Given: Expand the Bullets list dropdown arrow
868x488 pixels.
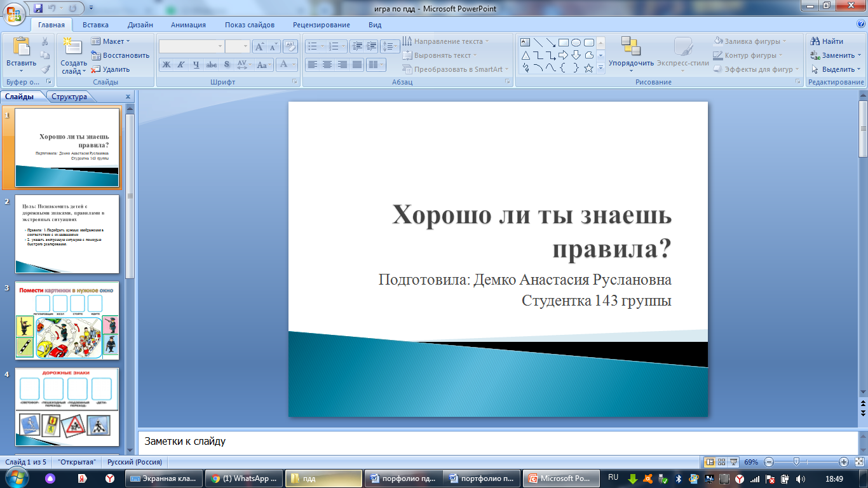Looking at the screenshot, I should (323, 46).
